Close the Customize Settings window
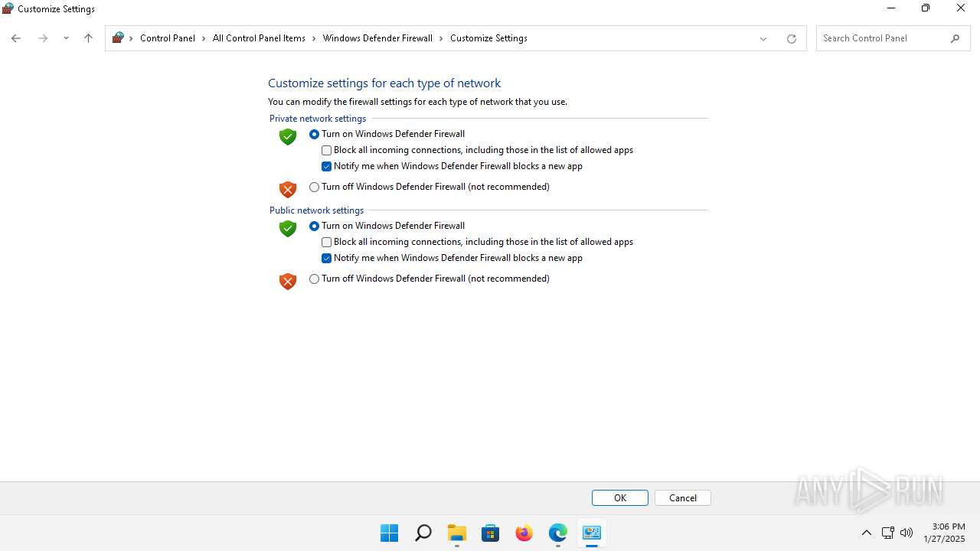 click(961, 8)
